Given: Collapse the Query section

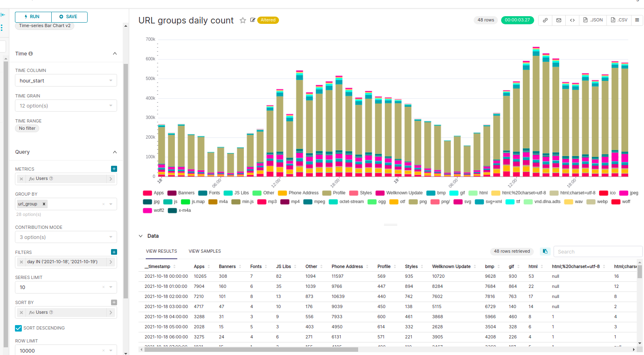Looking at the screenshot, I should (x=115, y=152).
